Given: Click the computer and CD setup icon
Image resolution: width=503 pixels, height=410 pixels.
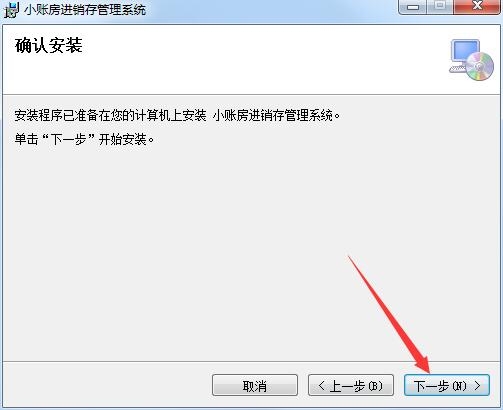Looking at the screenshot, I should (x=471, y=60).
